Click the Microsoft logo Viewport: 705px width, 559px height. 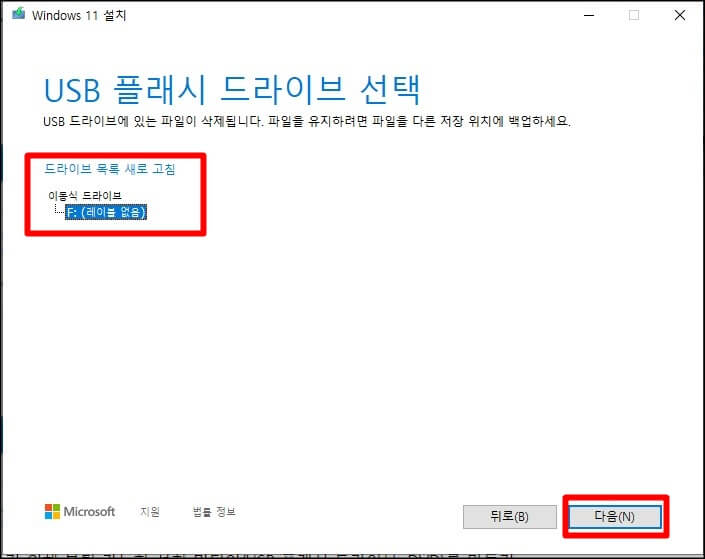tap(80, 511)
